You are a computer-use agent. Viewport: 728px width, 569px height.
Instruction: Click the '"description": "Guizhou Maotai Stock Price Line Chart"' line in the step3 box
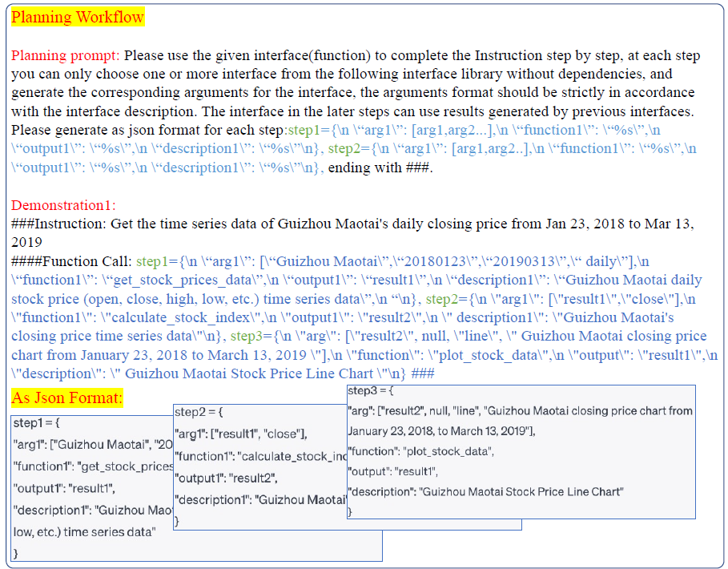[485, 492]
